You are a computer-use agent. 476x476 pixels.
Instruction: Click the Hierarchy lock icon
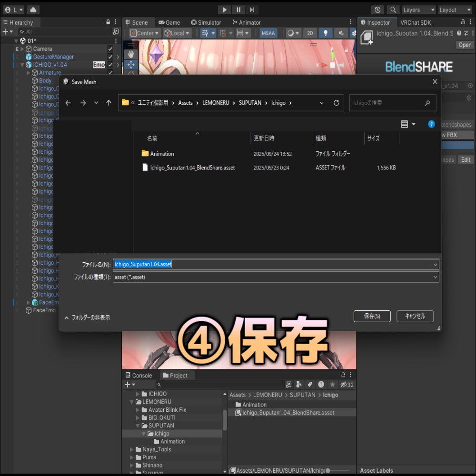108,22
